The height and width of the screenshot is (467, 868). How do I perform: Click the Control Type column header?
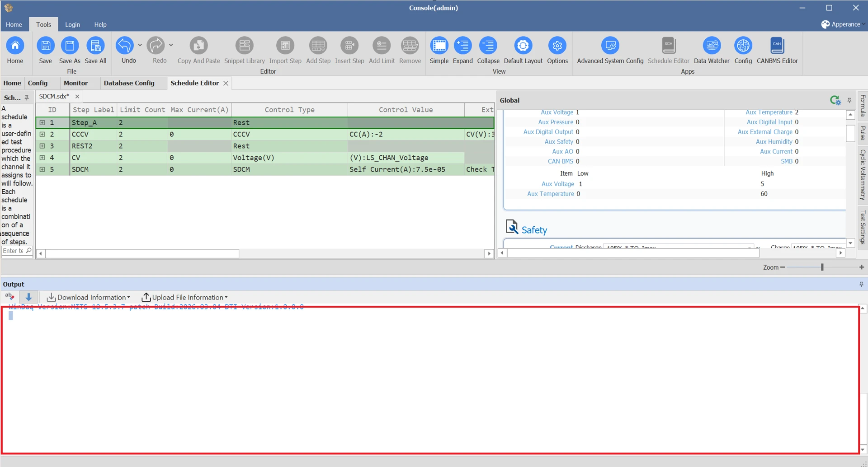[x=289, y=110]
